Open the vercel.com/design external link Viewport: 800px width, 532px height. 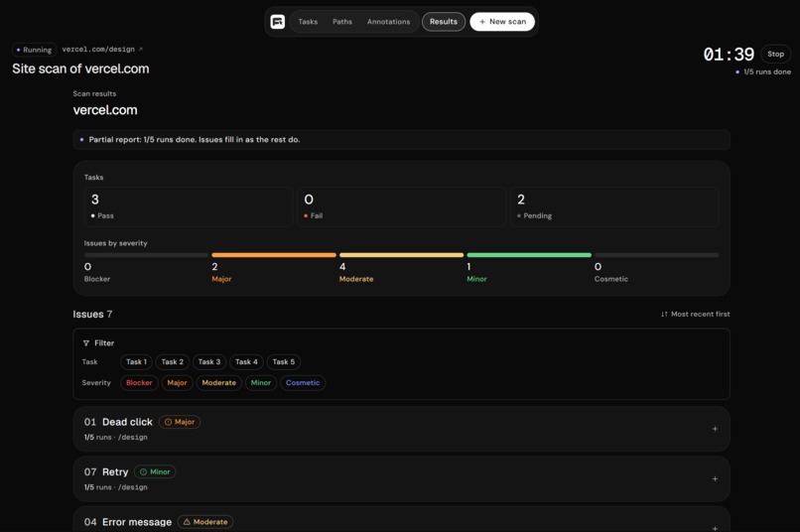click(102, 49)
